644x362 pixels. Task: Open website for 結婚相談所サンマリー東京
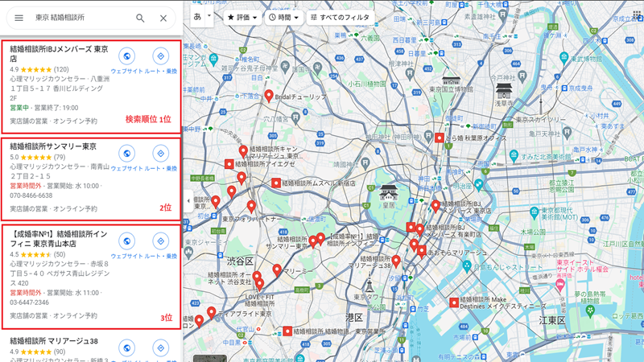pos(127,154)
